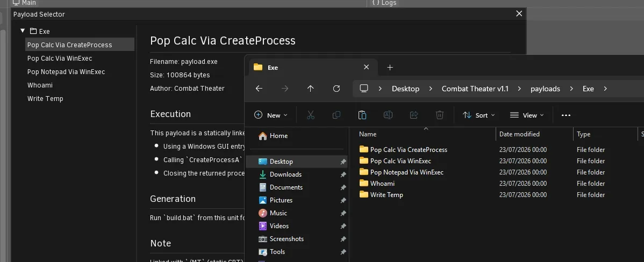
Task: Expand chevron after Desktop breadcrumb
Action: pyautogui.click(x=431, y=89)
